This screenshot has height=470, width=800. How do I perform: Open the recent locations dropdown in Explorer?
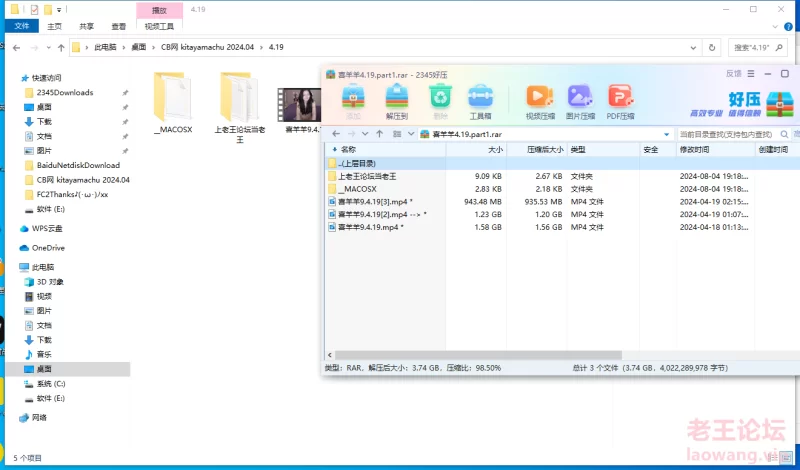pos(48,47)
